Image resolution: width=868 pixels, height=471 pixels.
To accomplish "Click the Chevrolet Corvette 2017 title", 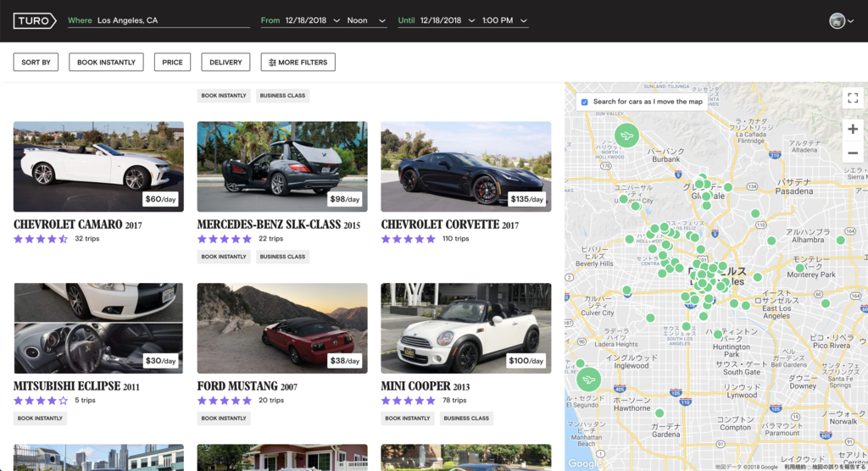I will (x=449, y=224).
